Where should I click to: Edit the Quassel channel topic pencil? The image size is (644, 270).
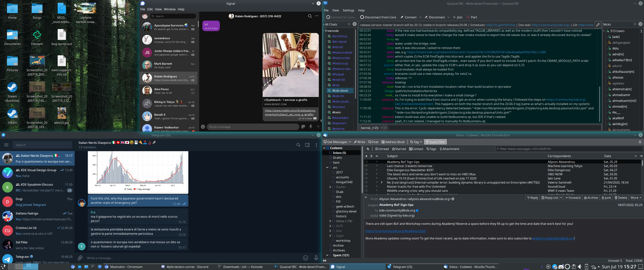[598, 25]
